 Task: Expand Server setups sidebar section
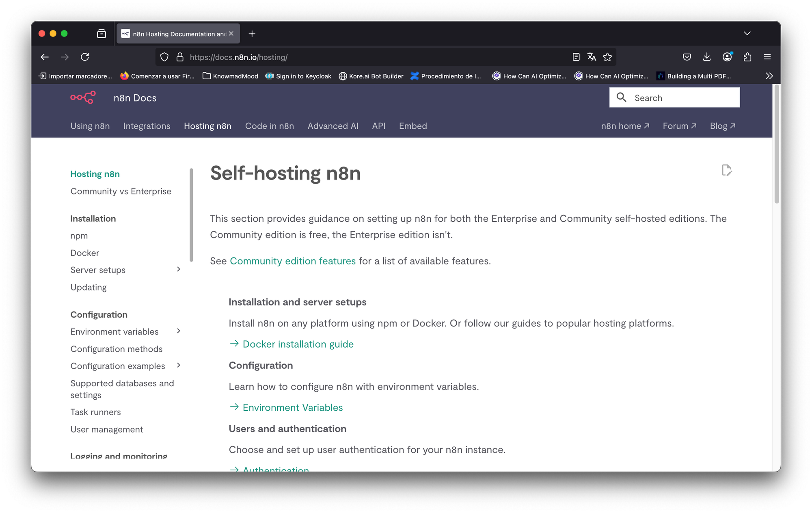tap(179, 269)
